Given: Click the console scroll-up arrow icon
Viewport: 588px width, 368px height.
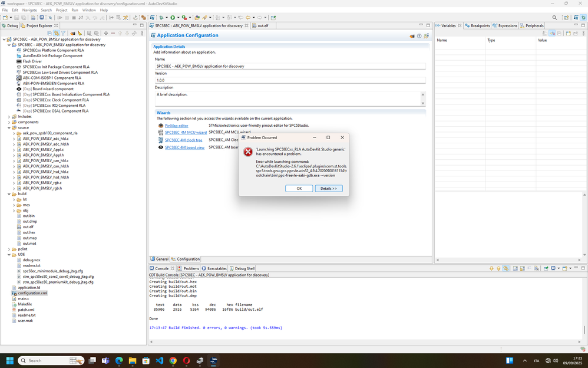Looking at the screenshot, I should (x=498, y=268).
